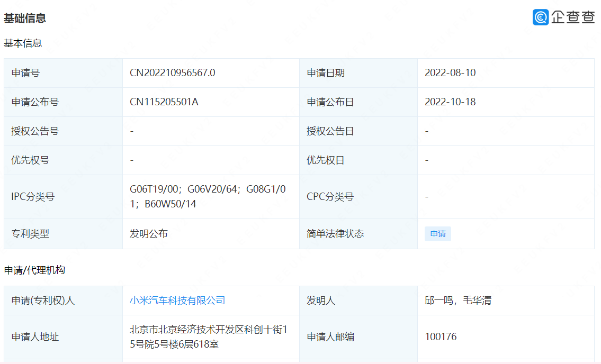Click the IPC分类号 label cell
This screenshot has width=601, height=364.
[x=63, y=197]
